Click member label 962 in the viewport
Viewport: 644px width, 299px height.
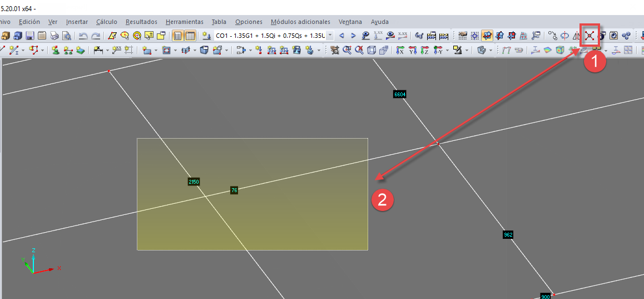point(508,235)
